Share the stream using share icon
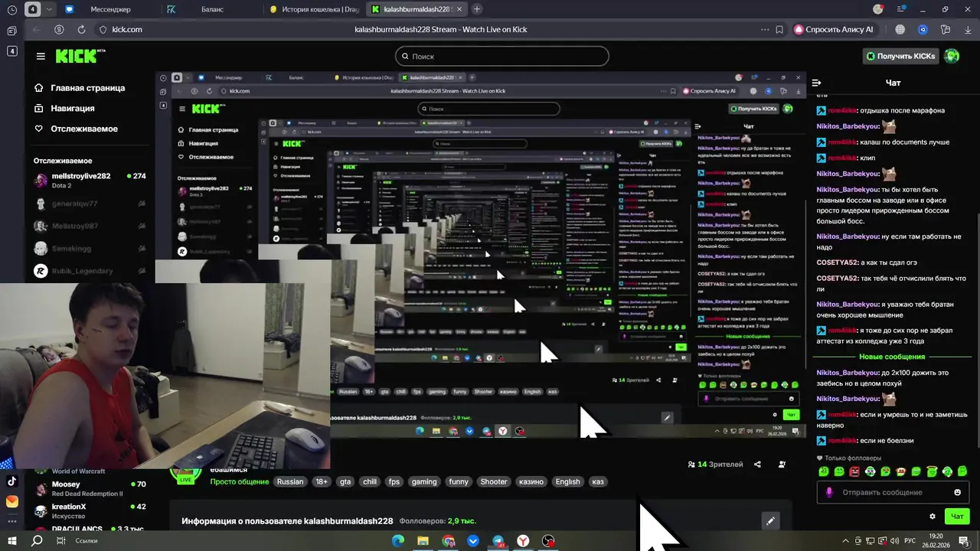Screen dimensions: 980x551 757,464
